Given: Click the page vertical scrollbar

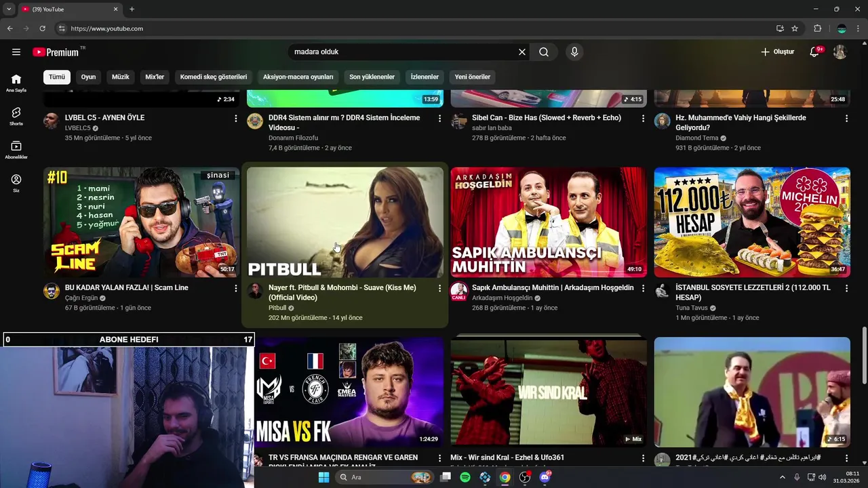Looking at the screenshot, I should point(864,356).
